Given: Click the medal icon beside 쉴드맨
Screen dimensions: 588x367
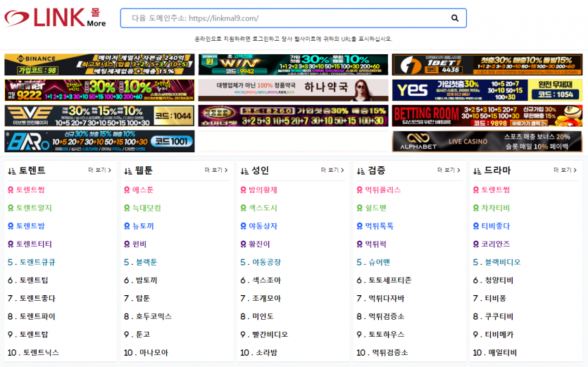Looking at the screenshot, I should [359, 208].
